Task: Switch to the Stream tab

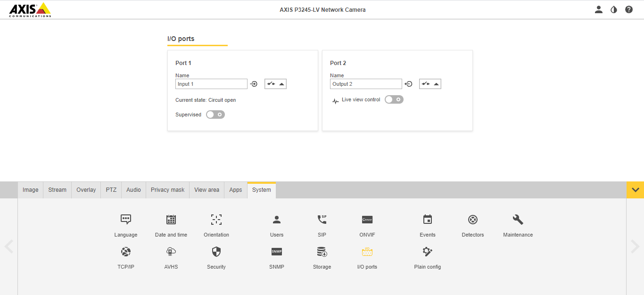Action: click(58, 190)
